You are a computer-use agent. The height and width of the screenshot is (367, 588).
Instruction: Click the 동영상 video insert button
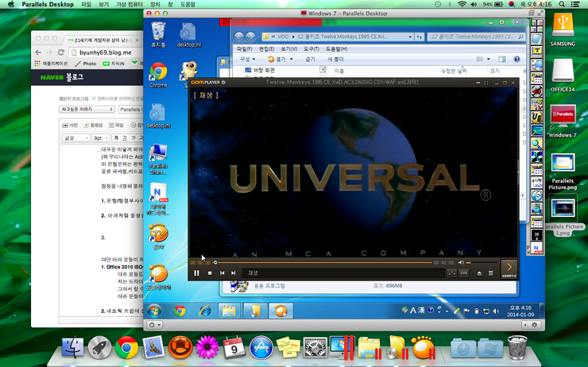click(93, 126)
